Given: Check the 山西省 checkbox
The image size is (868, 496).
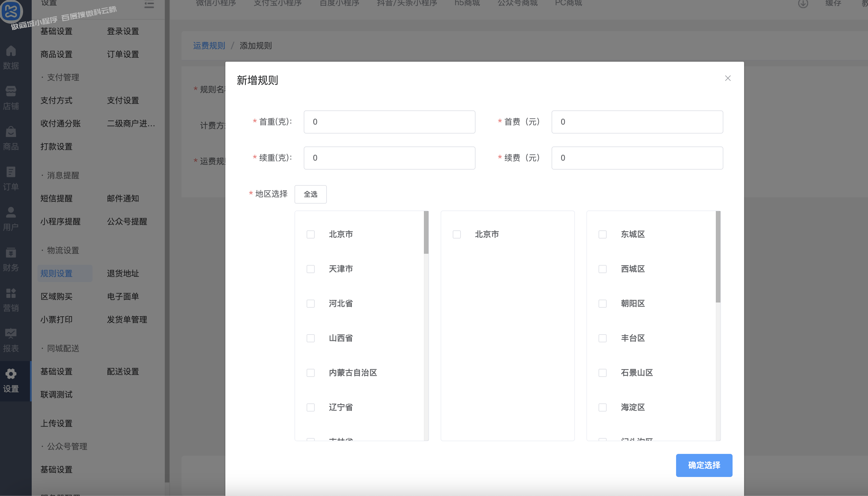Looking at the screenshot, I should [310, 338].
